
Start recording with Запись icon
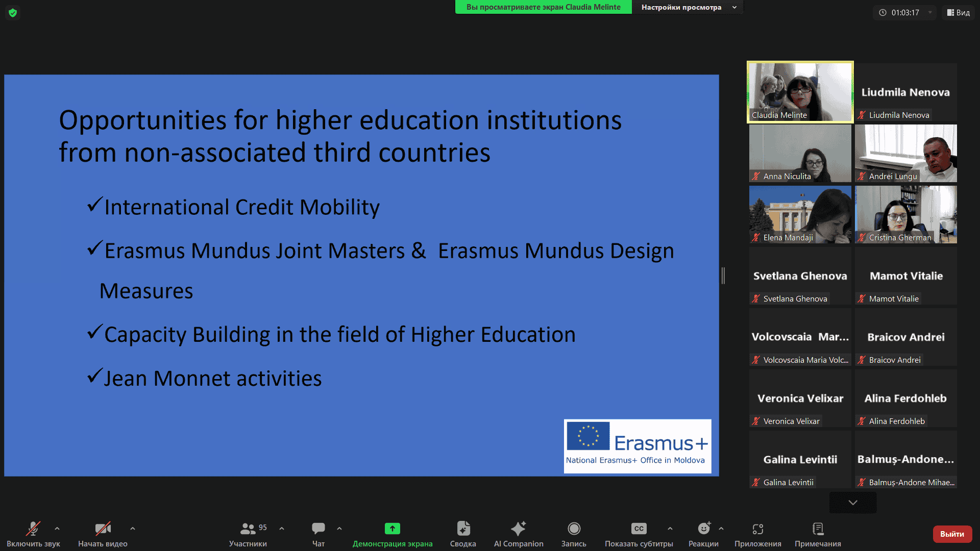click(x=574, y=529)
